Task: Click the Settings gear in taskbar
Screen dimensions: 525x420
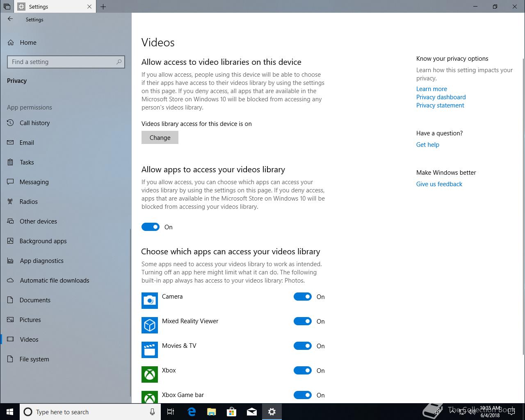Action: pyautogui.click(x=272, y=412)
